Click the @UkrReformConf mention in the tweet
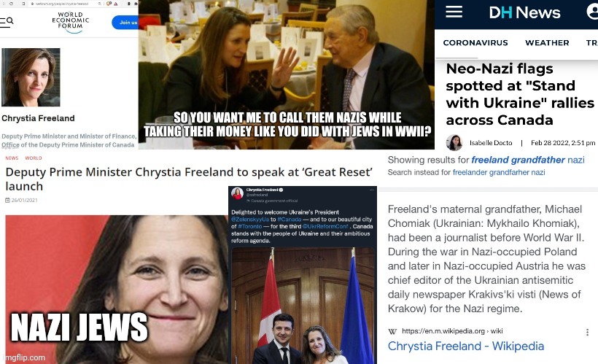The height and width of the screenshot is (364, 598). 325,226
